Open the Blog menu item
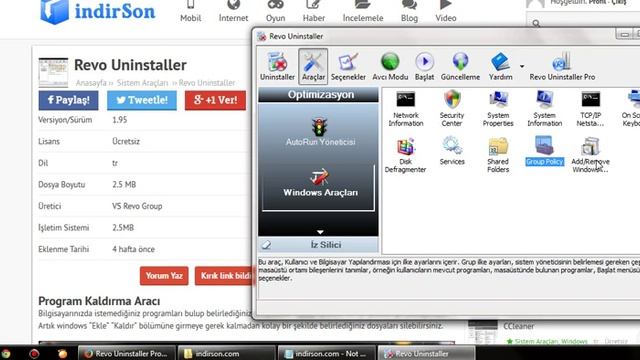The width and height of the screenshot is (640, 360). click(x=409, y=11)
